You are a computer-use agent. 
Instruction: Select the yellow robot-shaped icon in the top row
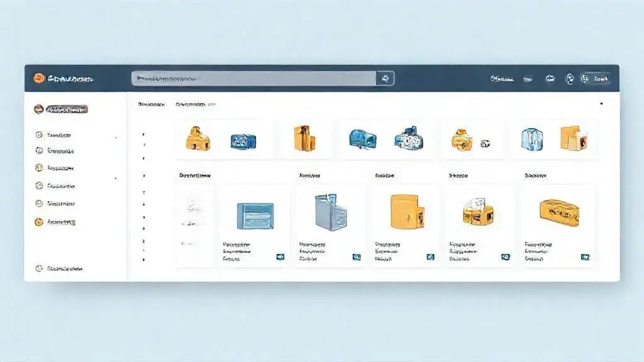(197, 139)
